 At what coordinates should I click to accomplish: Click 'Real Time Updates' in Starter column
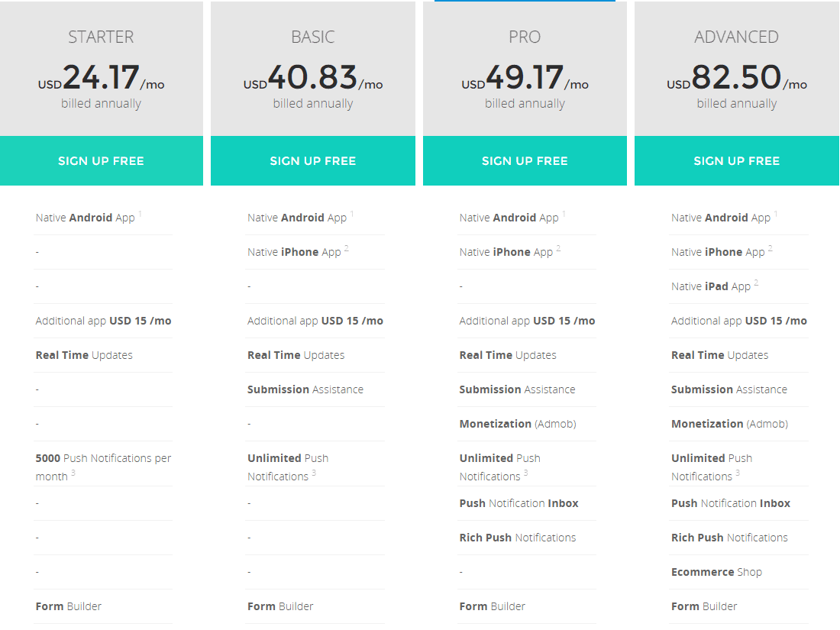click(84, 355)
